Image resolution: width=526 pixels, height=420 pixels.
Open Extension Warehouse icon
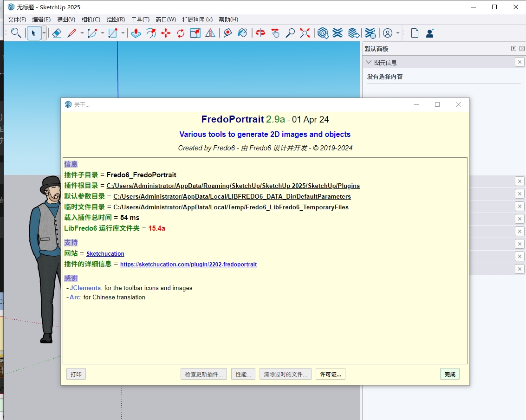pos(338,33)
